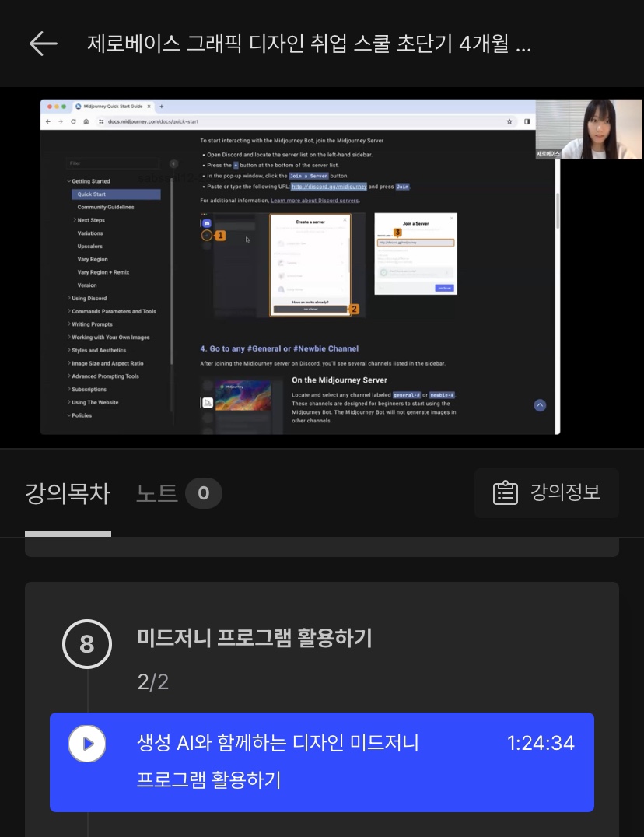This screenshot has width=644, height=837.
Task: Go back using the top-left arrow
Action: tap(44, 44)
